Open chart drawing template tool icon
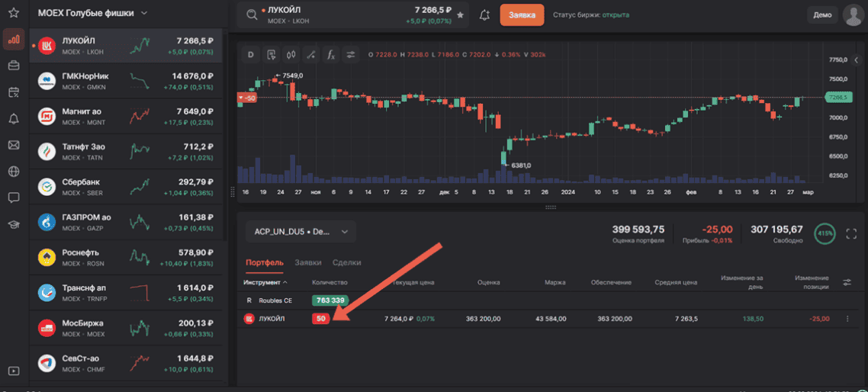Screen dimensions: 868x392 [271, 54]
